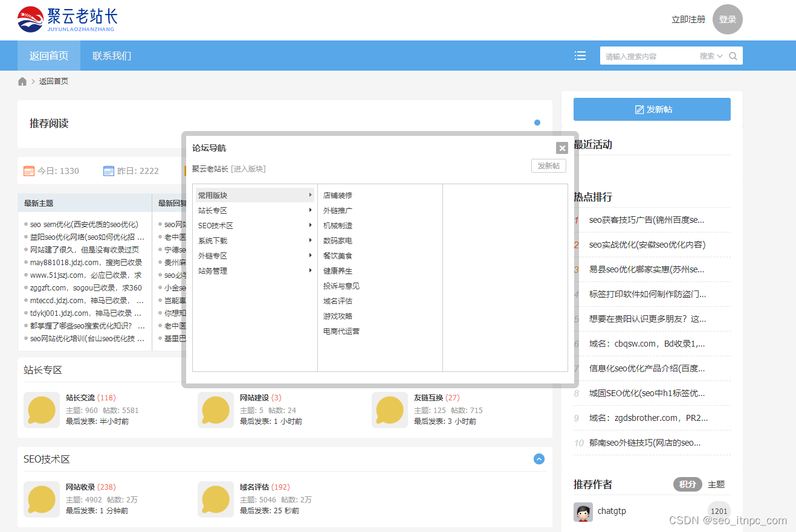Click the 站长交流 forum bubble icon
796x532 pixels.
[42, 410]
